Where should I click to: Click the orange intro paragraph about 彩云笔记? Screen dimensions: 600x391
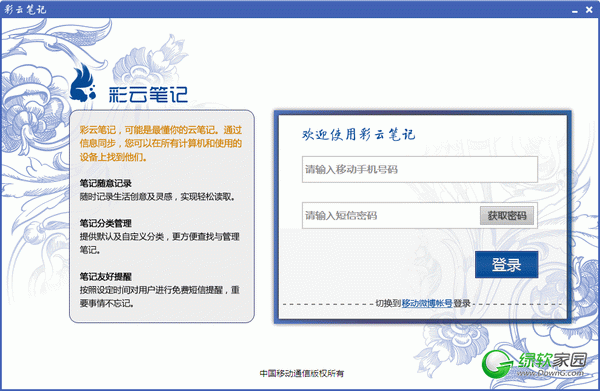pyautogui.click(x=161, y=143)
